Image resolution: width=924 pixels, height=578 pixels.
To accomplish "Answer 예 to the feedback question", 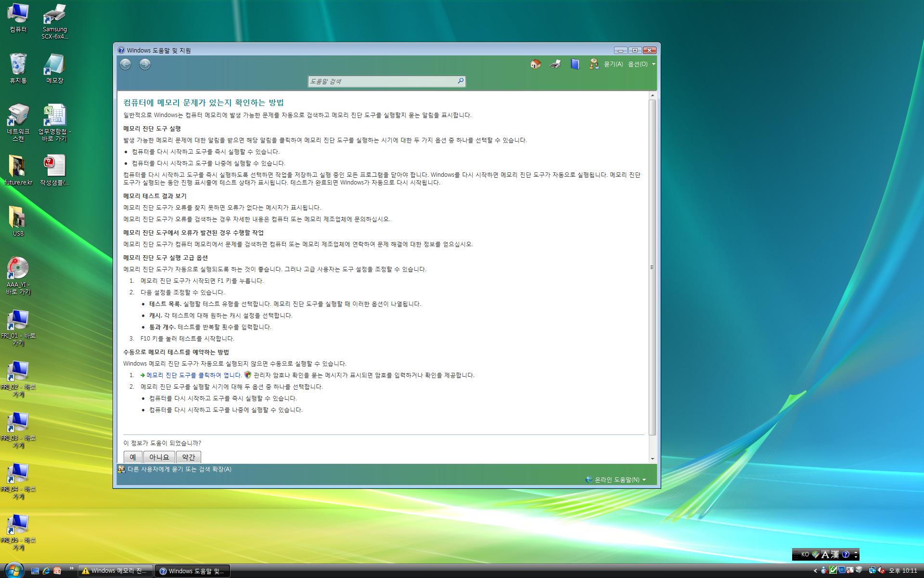I will pyautogui.click(x=133, y=457).
